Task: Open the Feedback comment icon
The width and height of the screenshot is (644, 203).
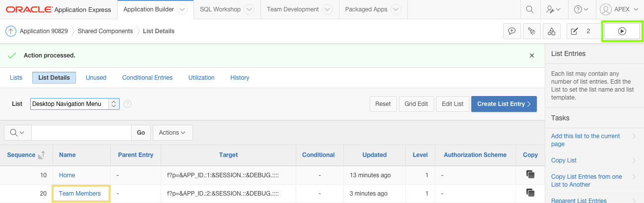Action: pos(512,31)
